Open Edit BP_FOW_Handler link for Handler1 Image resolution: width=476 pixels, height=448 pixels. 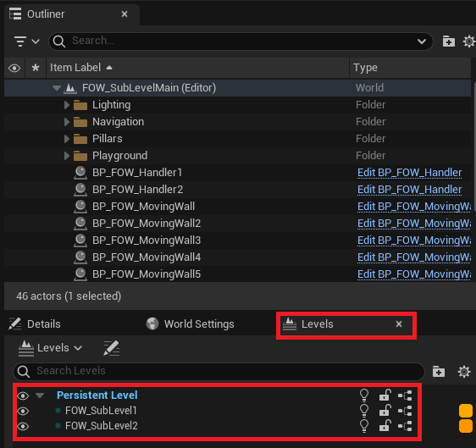410,173
